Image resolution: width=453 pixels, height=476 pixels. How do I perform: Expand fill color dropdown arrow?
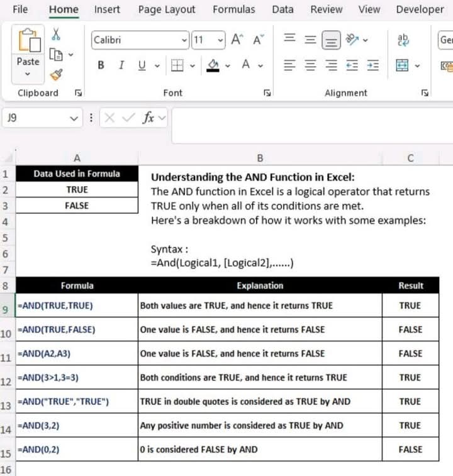228,65
